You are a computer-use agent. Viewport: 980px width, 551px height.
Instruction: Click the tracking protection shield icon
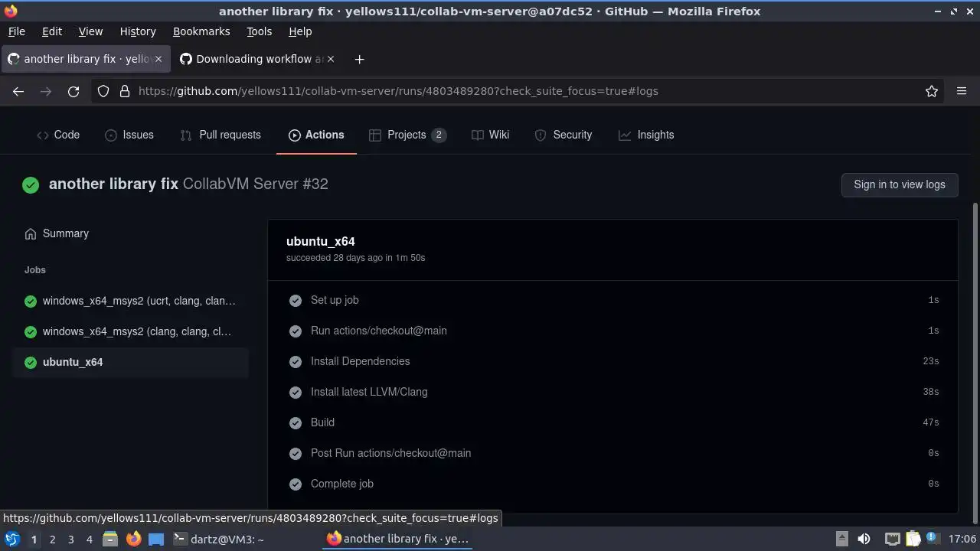click(103, 91)
